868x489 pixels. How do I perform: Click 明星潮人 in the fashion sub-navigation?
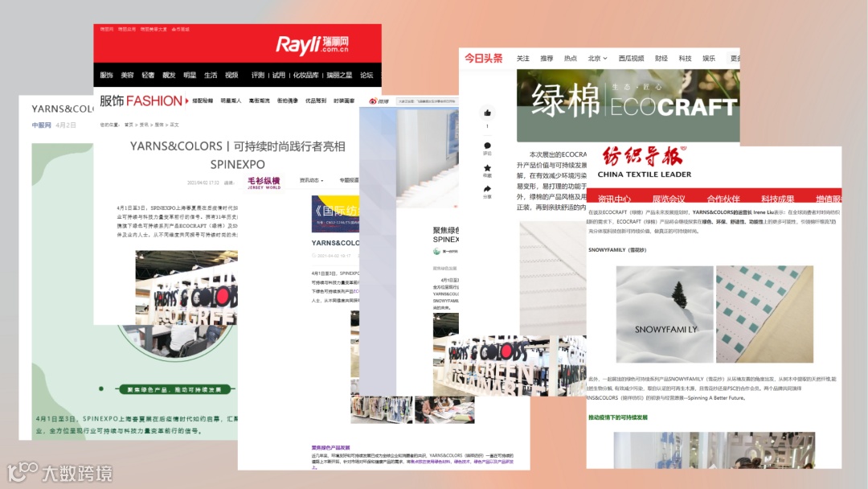(x=231, y=101)
